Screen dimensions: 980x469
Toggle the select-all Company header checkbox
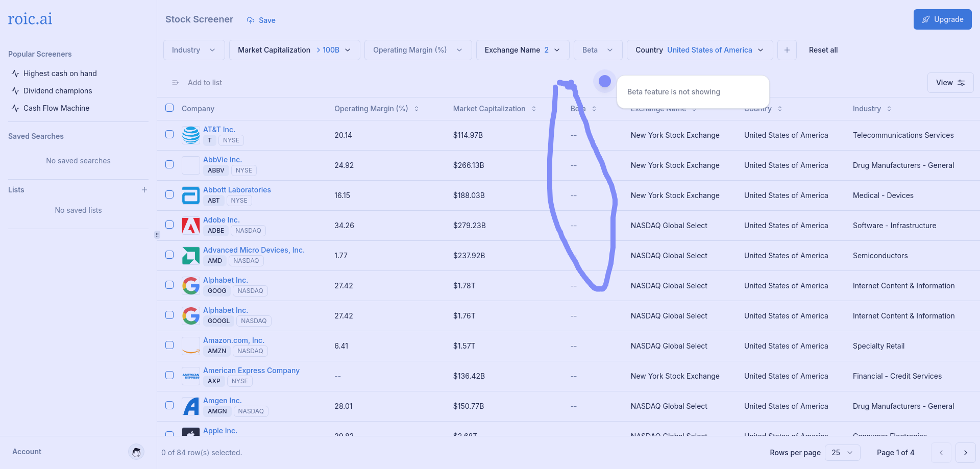tap(169, 108)
